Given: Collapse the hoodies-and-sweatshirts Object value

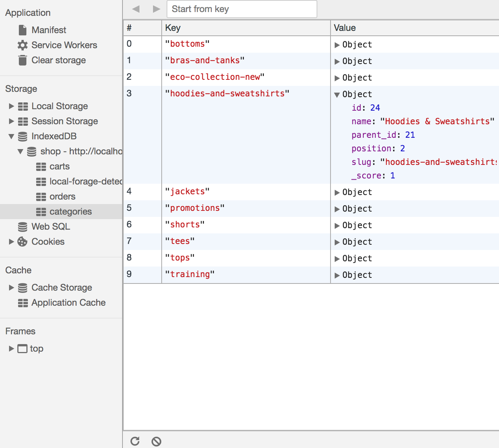Looking at the screenshot, I should 337,94.
